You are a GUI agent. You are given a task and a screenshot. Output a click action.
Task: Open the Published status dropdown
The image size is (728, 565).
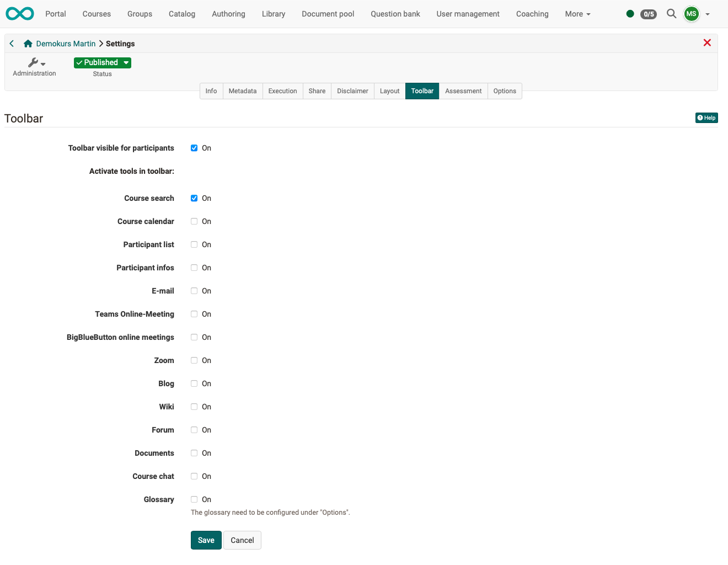click(x=102, y=62)
